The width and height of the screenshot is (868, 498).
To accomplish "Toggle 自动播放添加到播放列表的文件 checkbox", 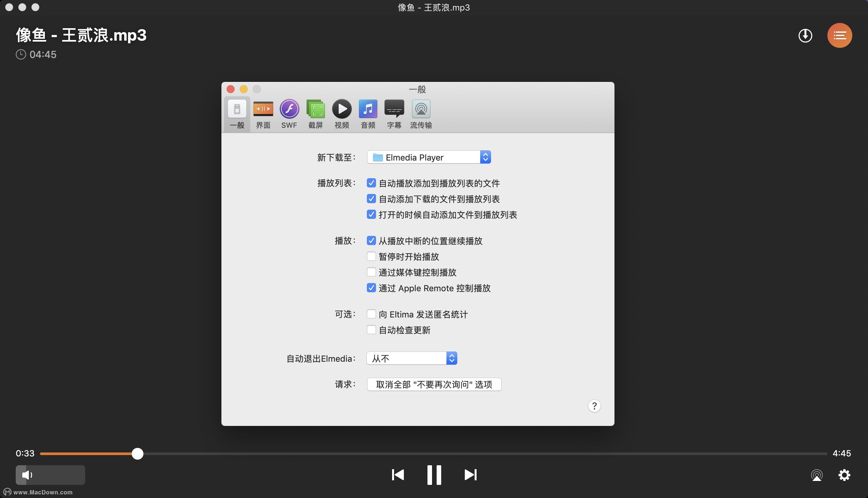I will (x=371, y=183).
